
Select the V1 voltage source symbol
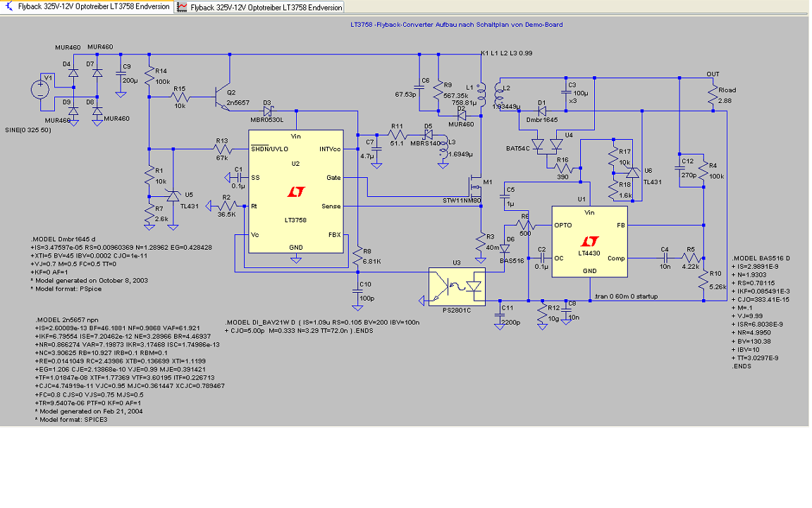click(40, 89)
